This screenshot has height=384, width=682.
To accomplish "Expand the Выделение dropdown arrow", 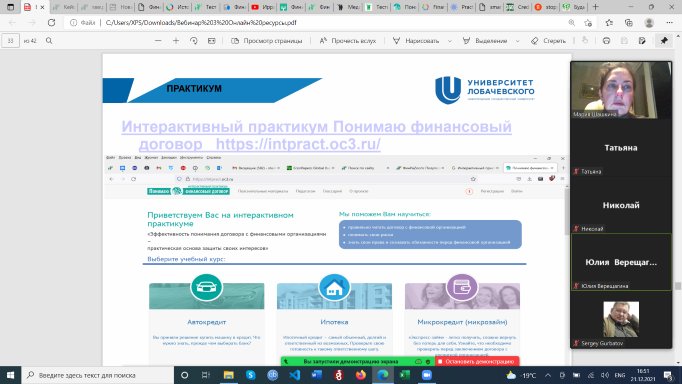I will click(518, 41).
